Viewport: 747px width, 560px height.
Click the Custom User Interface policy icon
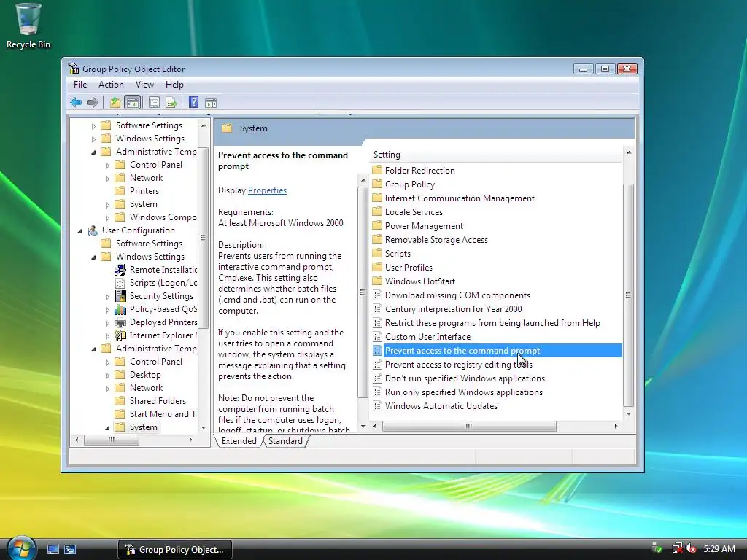(377, 337)
